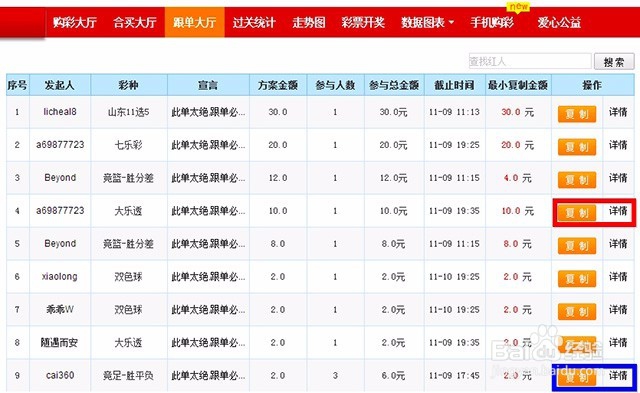Click the 七乐彩 lottery type
Screen dimensions: 640x393
(129, 145)
